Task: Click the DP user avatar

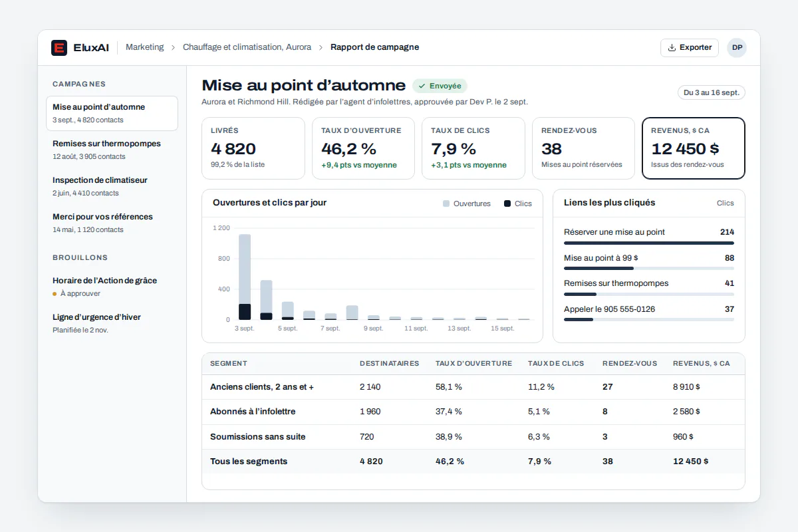Action: (737, 48)
